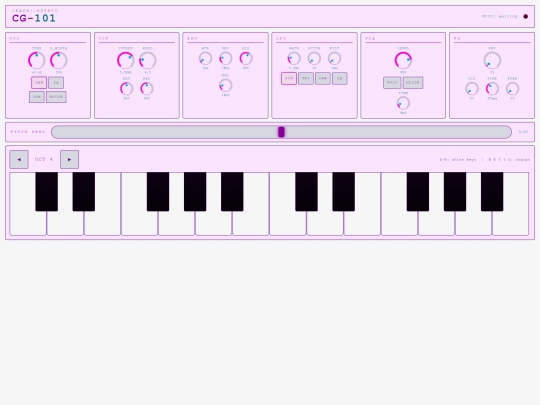
Task: Click the pitch bend slider handle
Action: (281, 132)
